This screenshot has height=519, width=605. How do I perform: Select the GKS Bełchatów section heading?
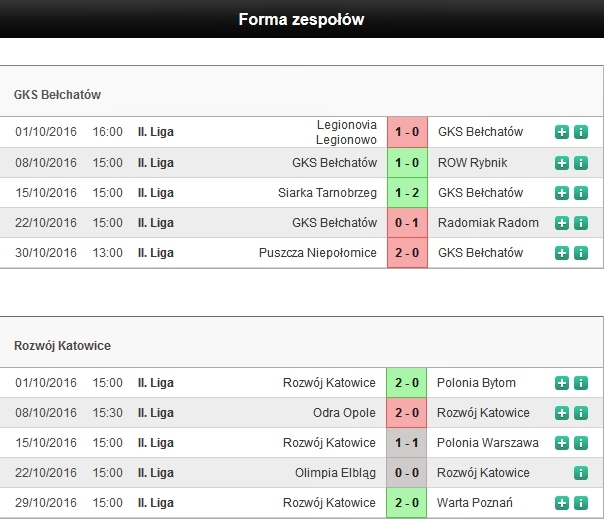tap(57, 95)
